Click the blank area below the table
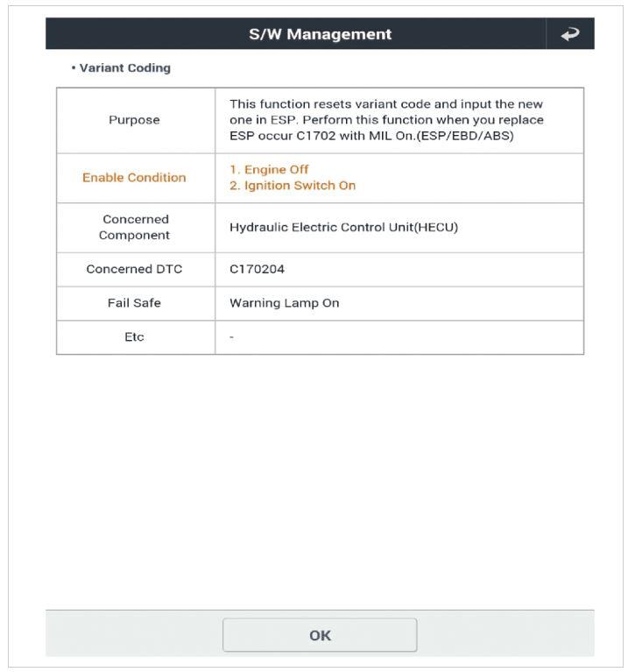 pyautogui.click(x=320, y=473)
